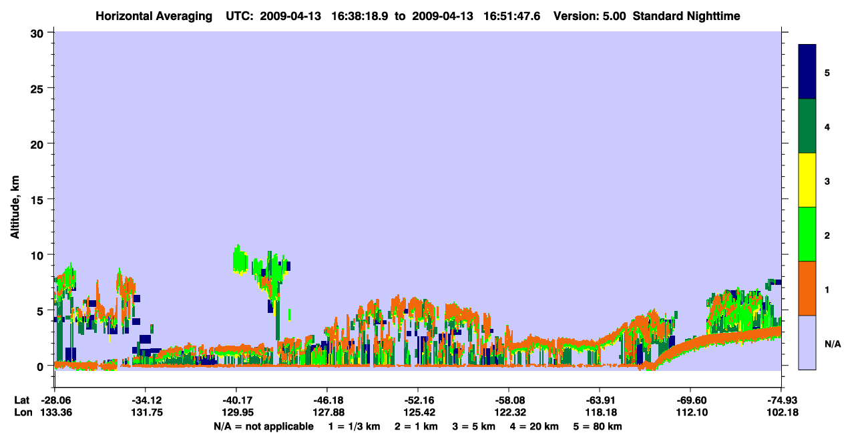The image size is (868, 445).
Task: Click the colorbar label '5'
Action: tap(827, 72)
